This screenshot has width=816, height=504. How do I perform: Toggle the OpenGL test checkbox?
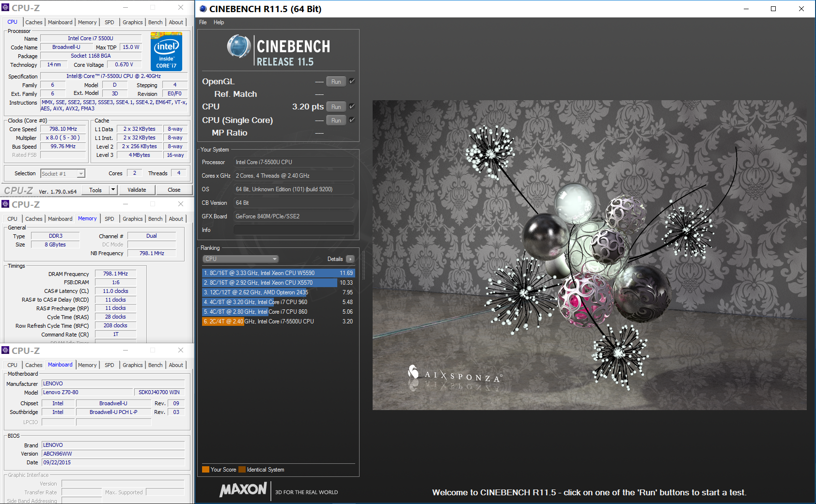(x=352, y=81)
